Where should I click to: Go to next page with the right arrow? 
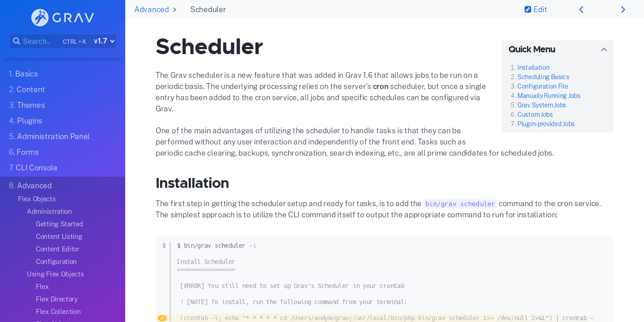tap(623, 9)
